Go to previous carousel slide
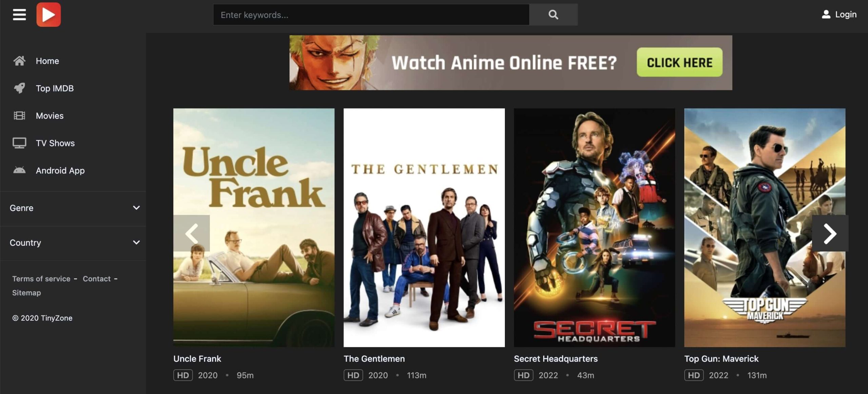The width and height of the screenshot is (868, 394). 192,233
